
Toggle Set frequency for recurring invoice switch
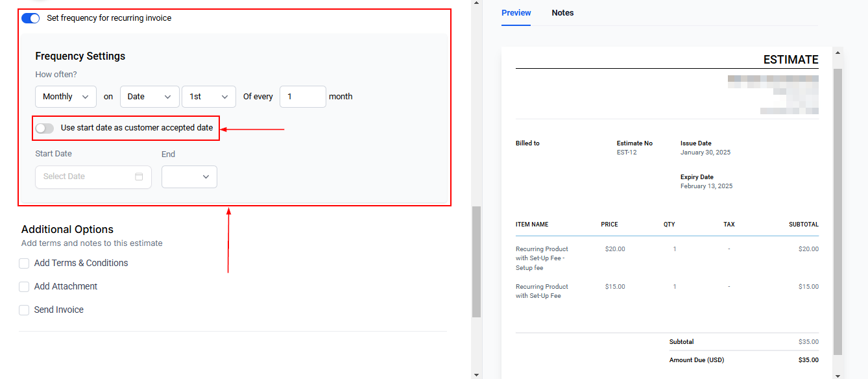click(30, 18)
